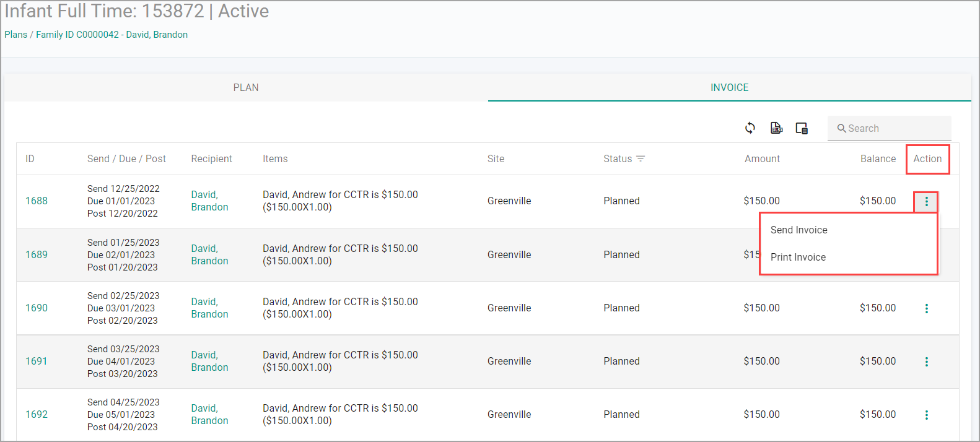This screenshot has width=980, height=442.
Task: Click 'Send 02/25/2023' date text
Action: pyautogui.click(x=123, y=296)
